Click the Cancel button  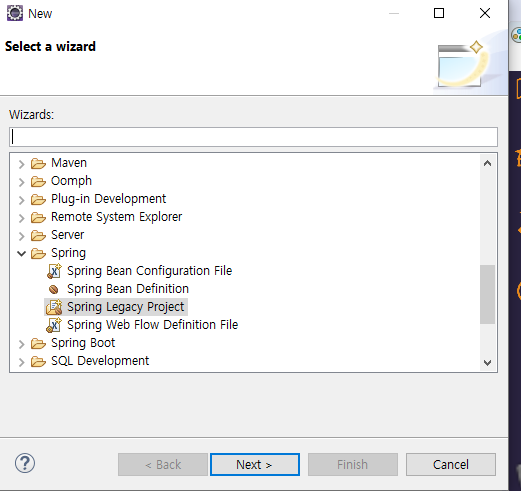click(451, 464)
